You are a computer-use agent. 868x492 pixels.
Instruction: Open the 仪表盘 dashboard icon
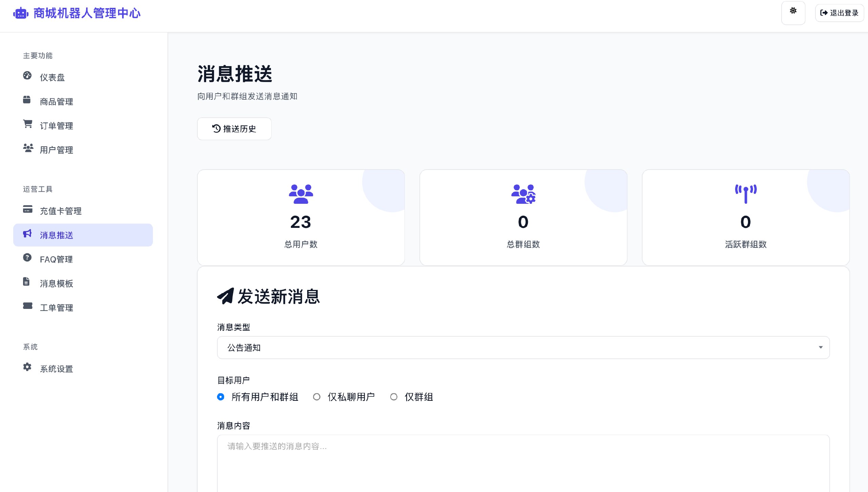coord(27,77)
